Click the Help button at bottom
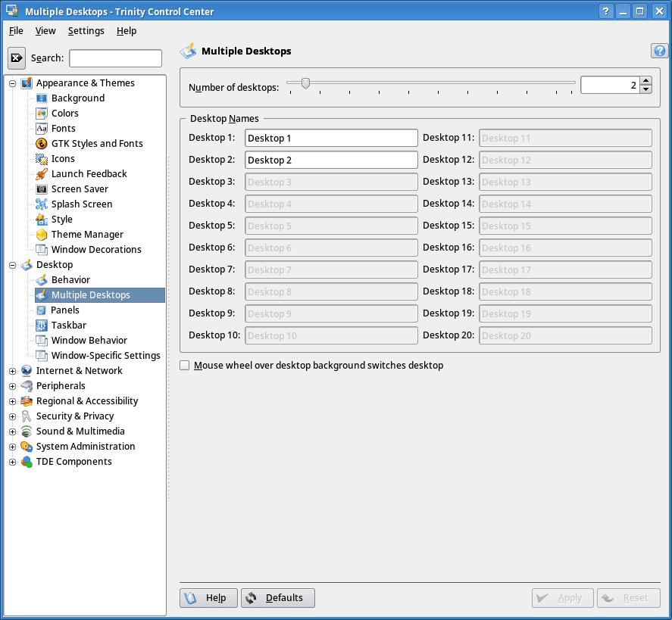 [208, 598]
